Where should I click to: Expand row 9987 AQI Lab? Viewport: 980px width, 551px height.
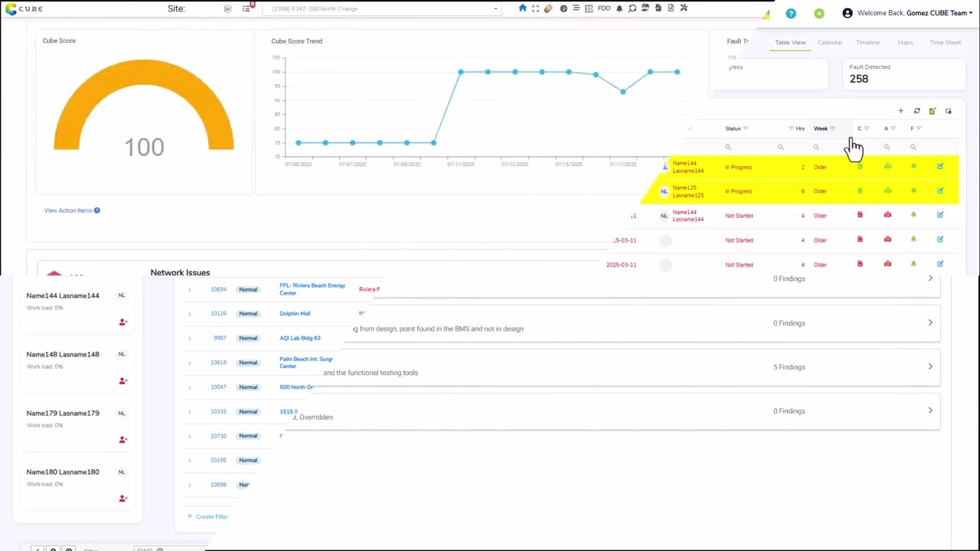(x=190, y=338)
